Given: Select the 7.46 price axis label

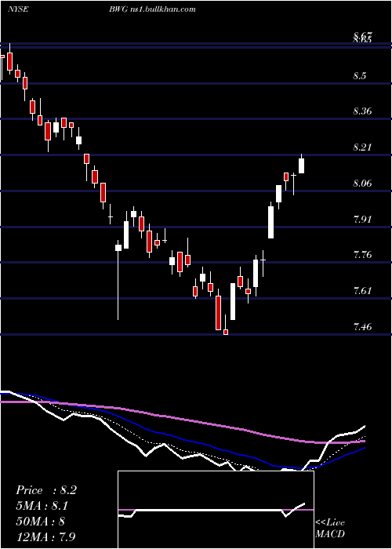Looking at the screenshot, I should [362, 327].
